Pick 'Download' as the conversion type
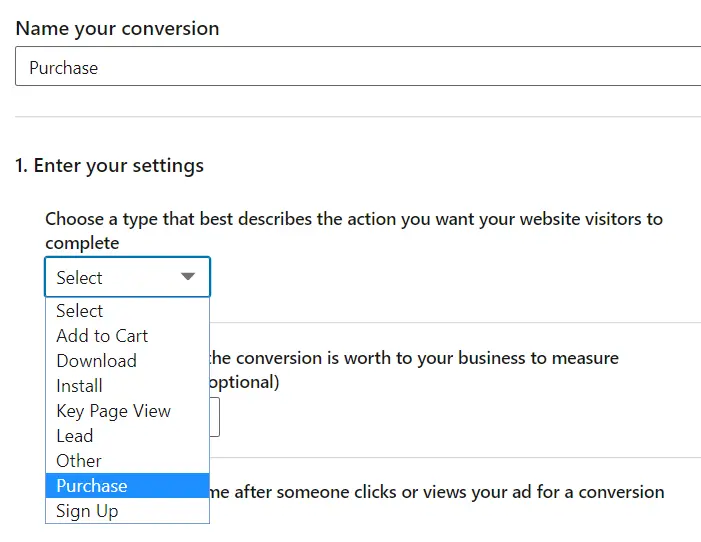This screenshot has width=701, height=542. pyautogui.click(x=96, y=361)
